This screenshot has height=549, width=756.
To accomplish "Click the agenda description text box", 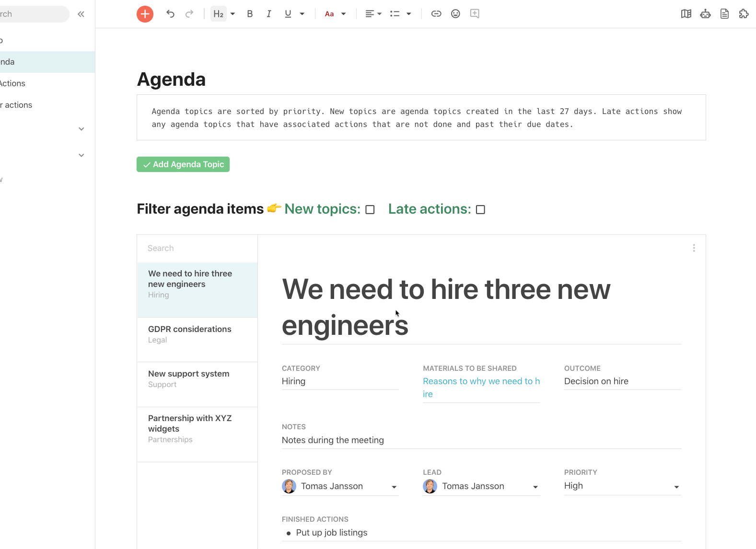I will pos(421,117).
